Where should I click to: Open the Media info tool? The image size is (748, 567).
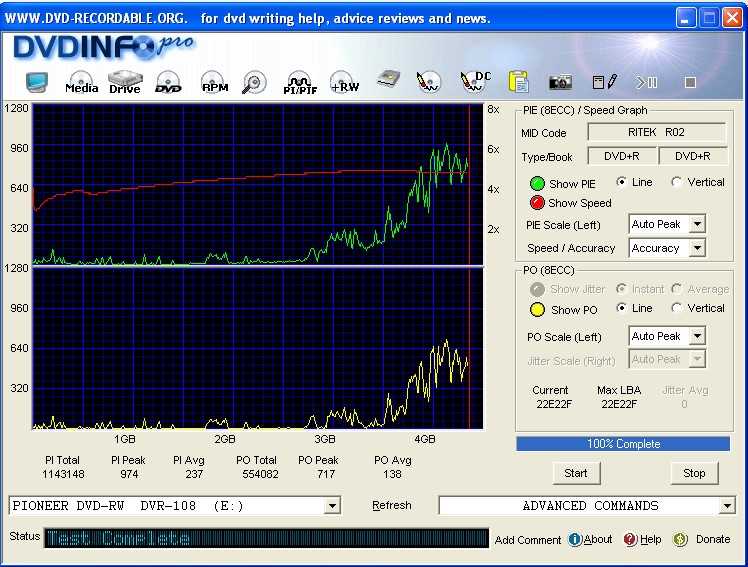click(x=80, y=83)
